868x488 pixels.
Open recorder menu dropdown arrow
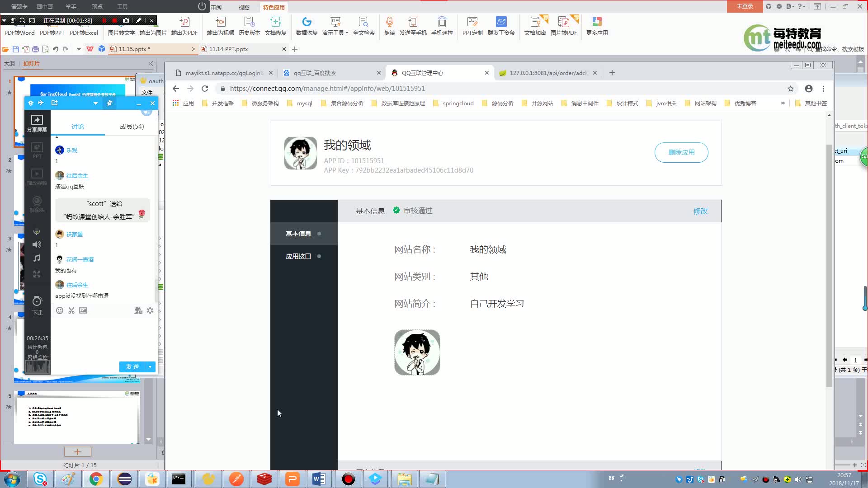coord(4,20)
